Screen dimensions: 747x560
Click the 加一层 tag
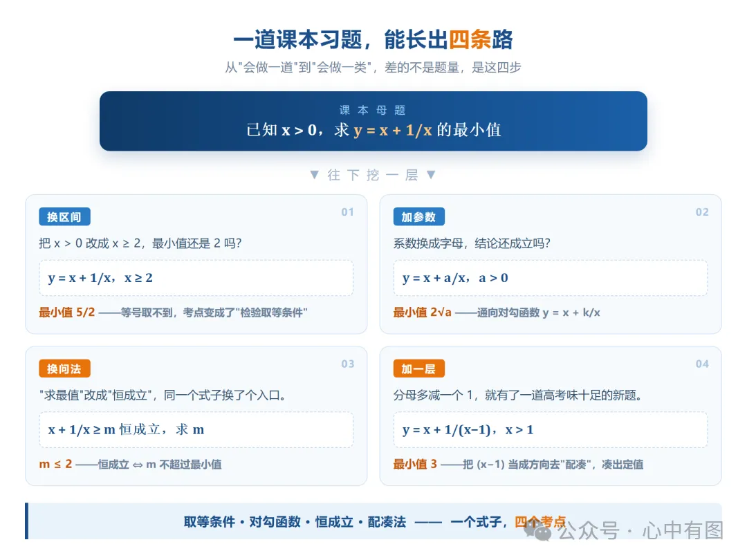[x=418, y=368]
